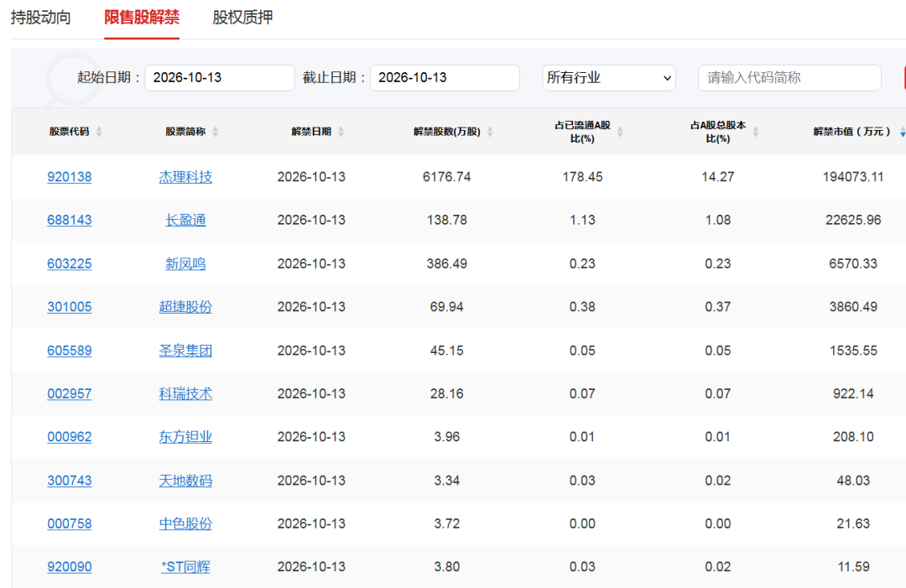Open stock code 688143 link
The width and height of the screenshot is (906, 588).
[x=70, y=220]
